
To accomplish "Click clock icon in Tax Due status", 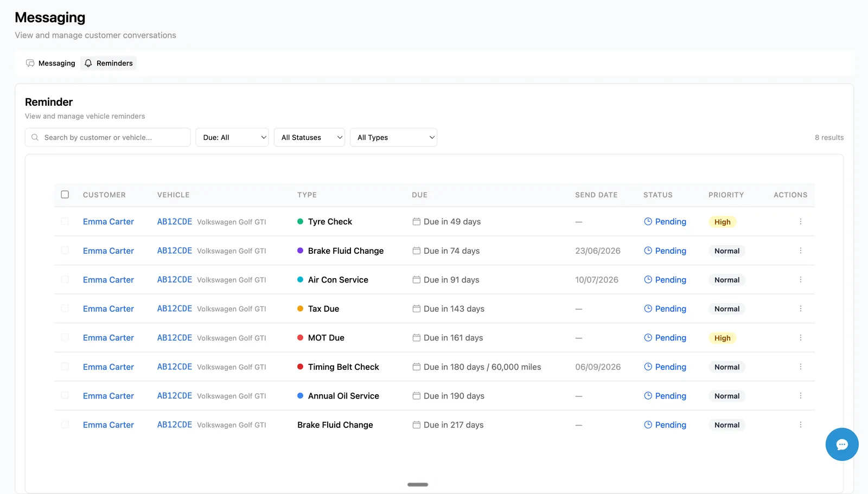I will point(648,309).
